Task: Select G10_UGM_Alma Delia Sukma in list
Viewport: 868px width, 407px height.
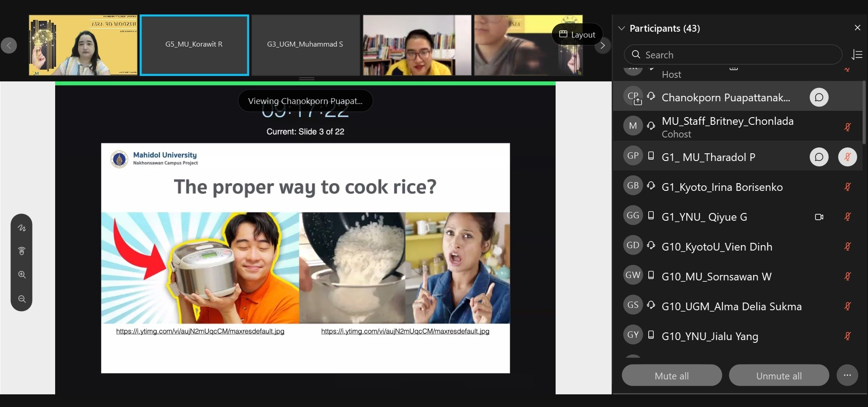Action: (731, 307)
